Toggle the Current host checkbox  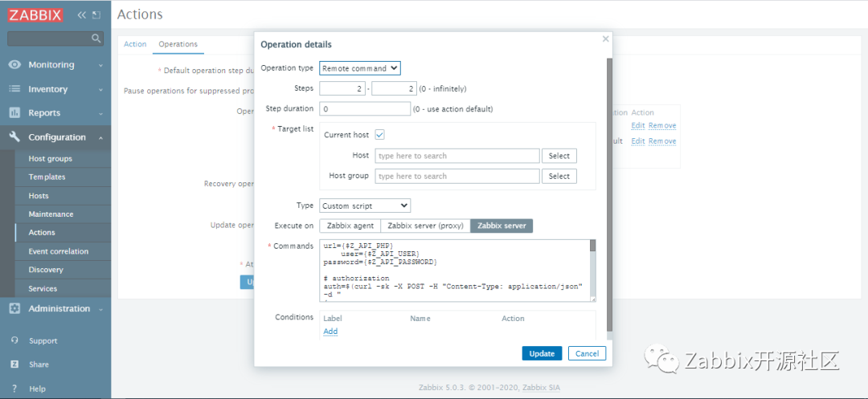pyautogui.click(x=379, y=135)
